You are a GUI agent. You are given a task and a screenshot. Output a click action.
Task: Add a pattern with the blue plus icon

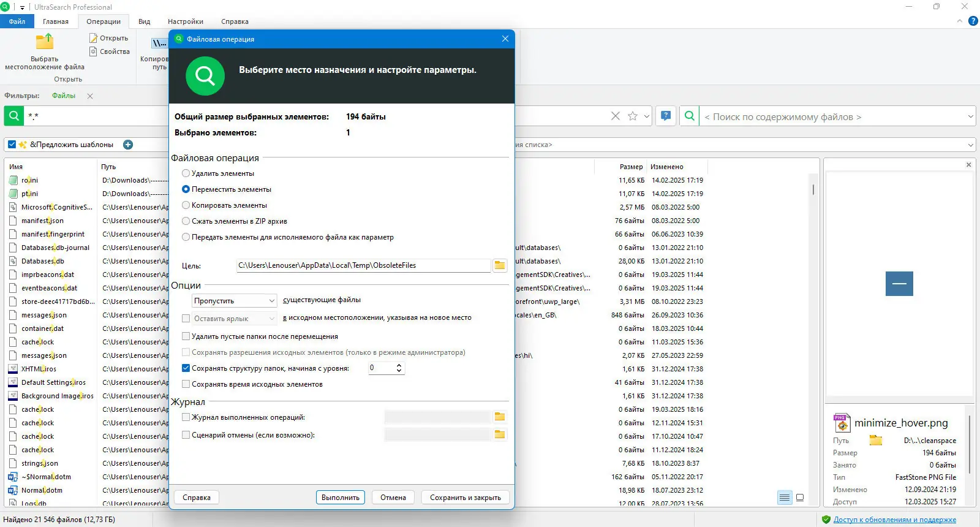[128, 145]
